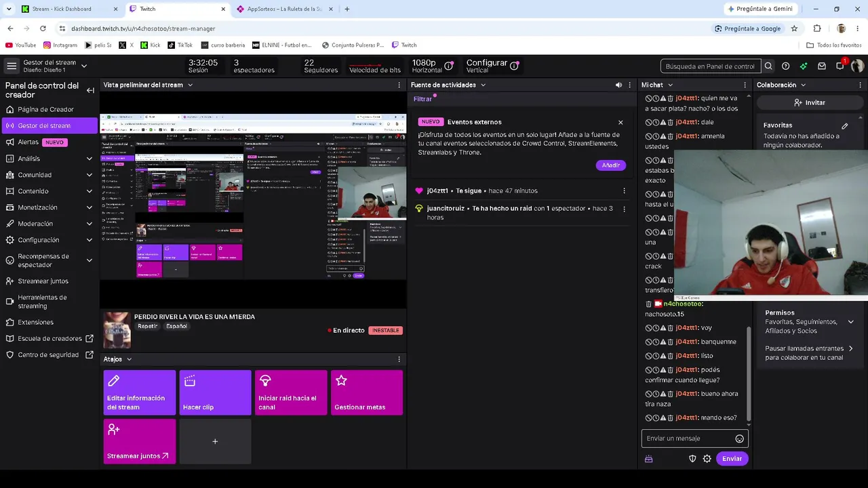Reload the page in the browser

point(43,28)
